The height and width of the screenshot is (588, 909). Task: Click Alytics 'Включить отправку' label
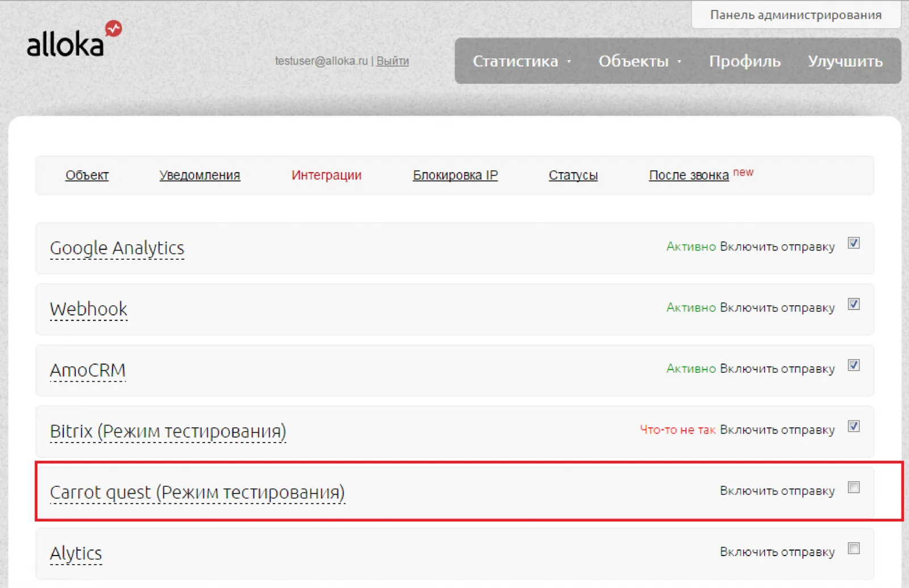click(x=777, y=552)
